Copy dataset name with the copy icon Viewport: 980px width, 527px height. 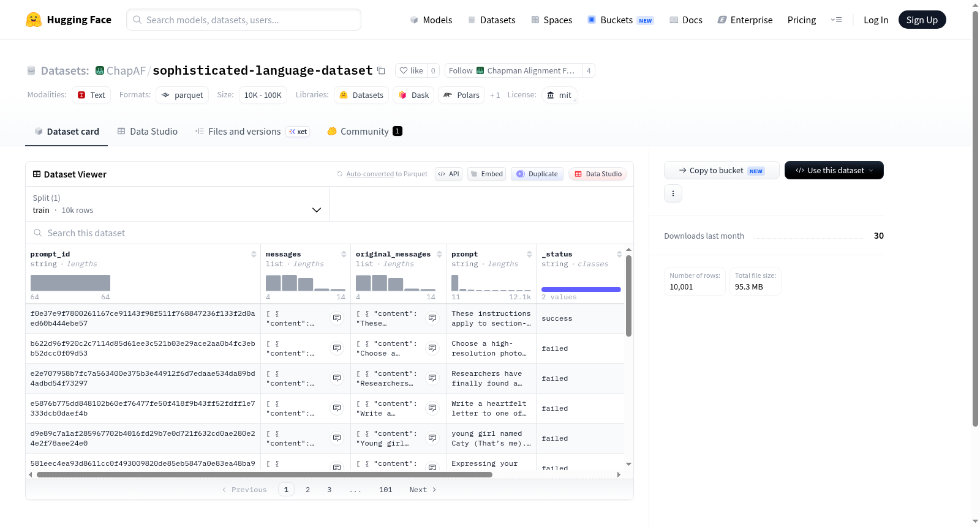[381, 70]
